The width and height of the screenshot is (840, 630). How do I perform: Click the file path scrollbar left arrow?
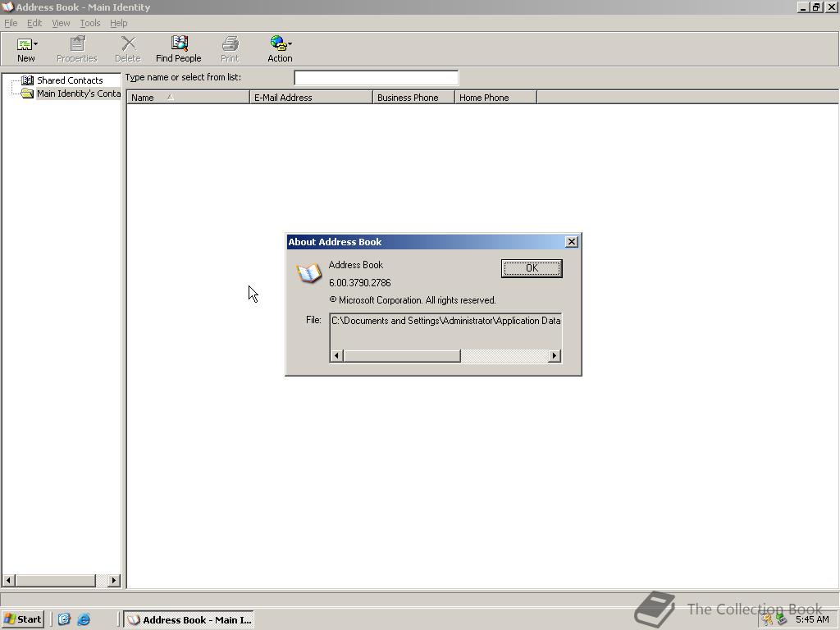click(336, 356)
